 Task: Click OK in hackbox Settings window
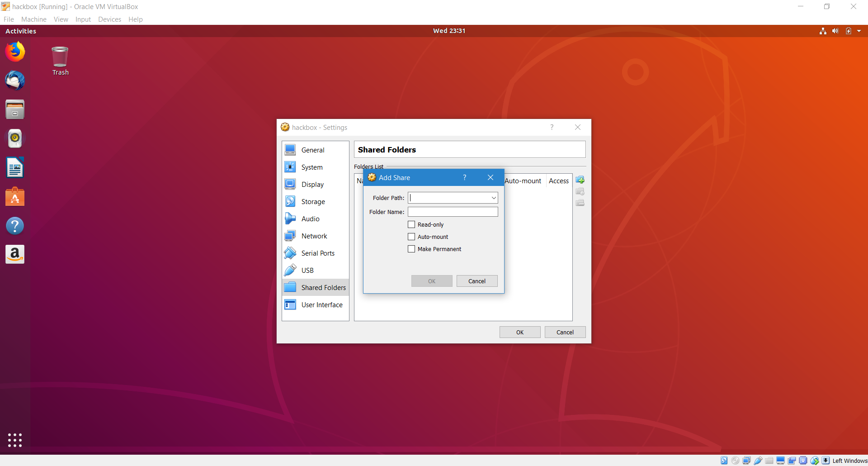pyautogui.click(x=520, y=332)
